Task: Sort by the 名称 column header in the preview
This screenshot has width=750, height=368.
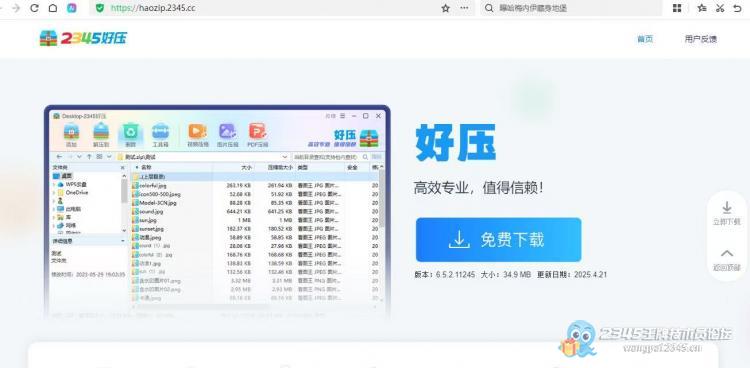Action: point(146,168)
